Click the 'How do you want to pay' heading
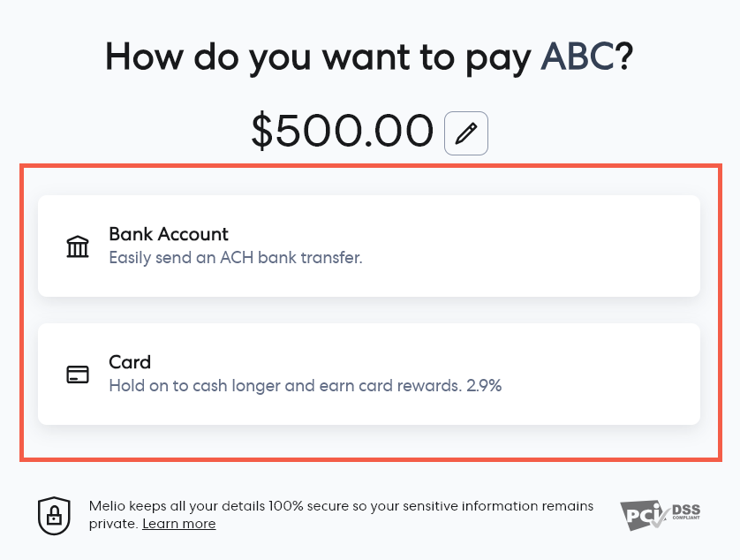The height and width of the screenshot is (560, 740). [x=318, y=57]
